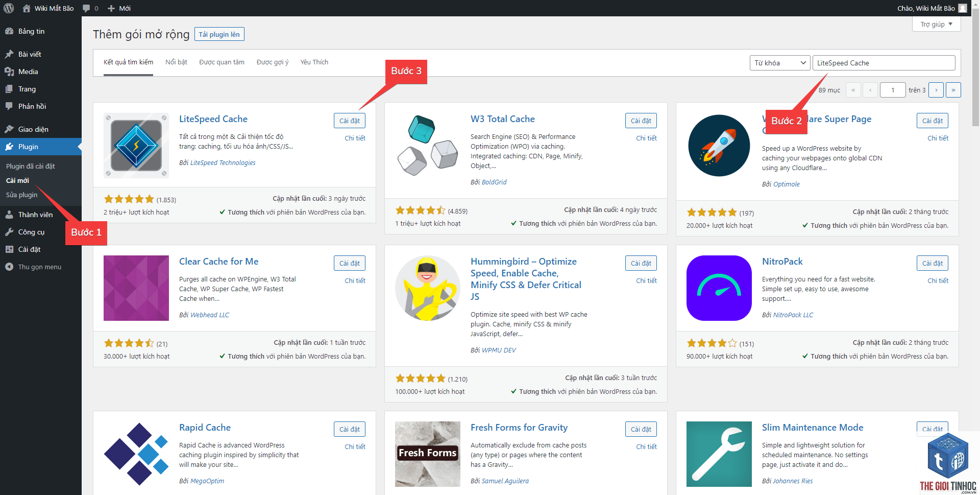Install the NitroPack plugin

pos(933,263)
